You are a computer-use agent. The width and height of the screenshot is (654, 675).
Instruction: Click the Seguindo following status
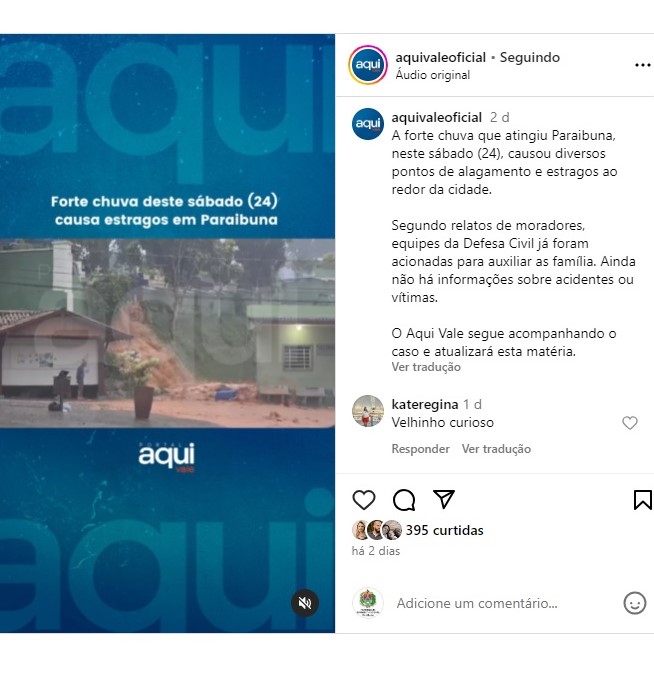(x=530, y=57)
